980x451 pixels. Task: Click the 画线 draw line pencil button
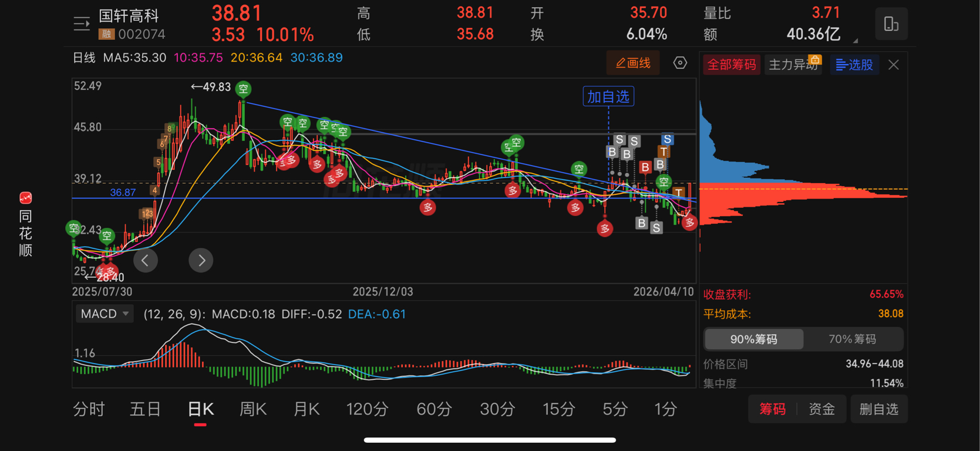633,63
